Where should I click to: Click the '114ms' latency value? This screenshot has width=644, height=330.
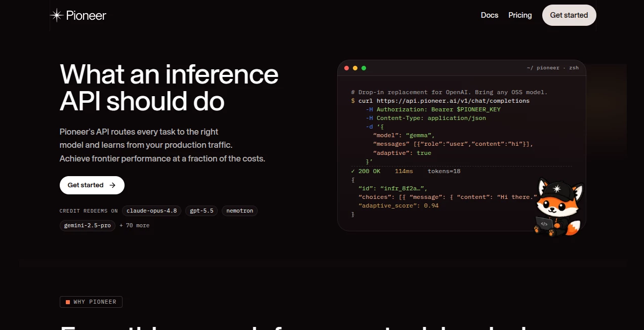coord(404,171)
